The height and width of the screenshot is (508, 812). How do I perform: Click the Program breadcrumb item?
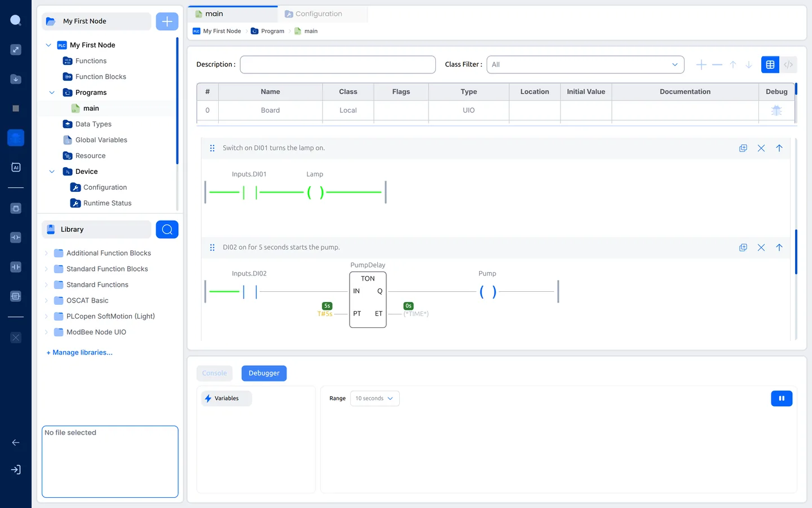click(x=267, y=31)
